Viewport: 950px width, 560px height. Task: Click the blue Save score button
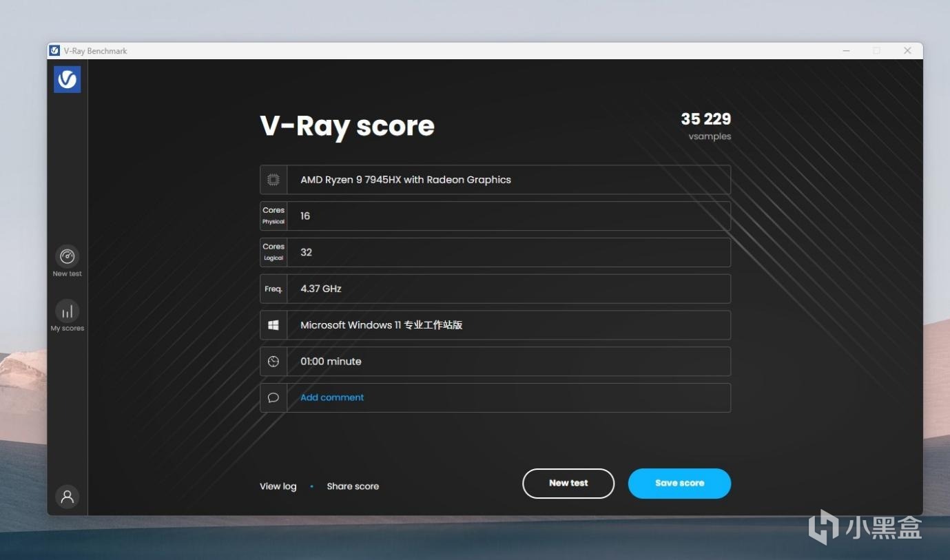click(679, 484)
